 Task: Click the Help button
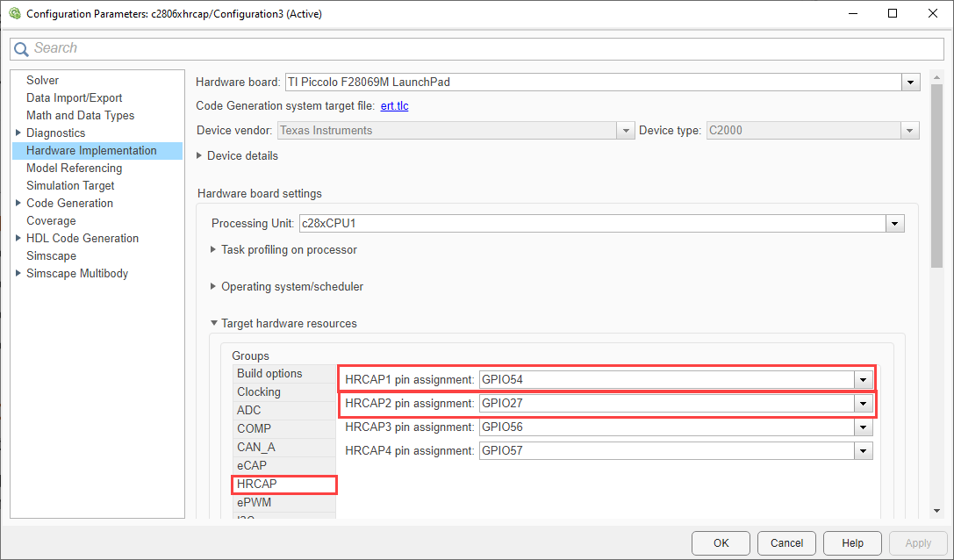point(852,543)
